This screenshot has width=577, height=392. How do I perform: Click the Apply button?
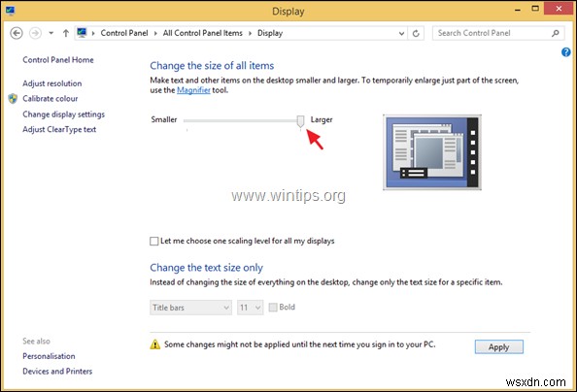[x=499, y=346]
